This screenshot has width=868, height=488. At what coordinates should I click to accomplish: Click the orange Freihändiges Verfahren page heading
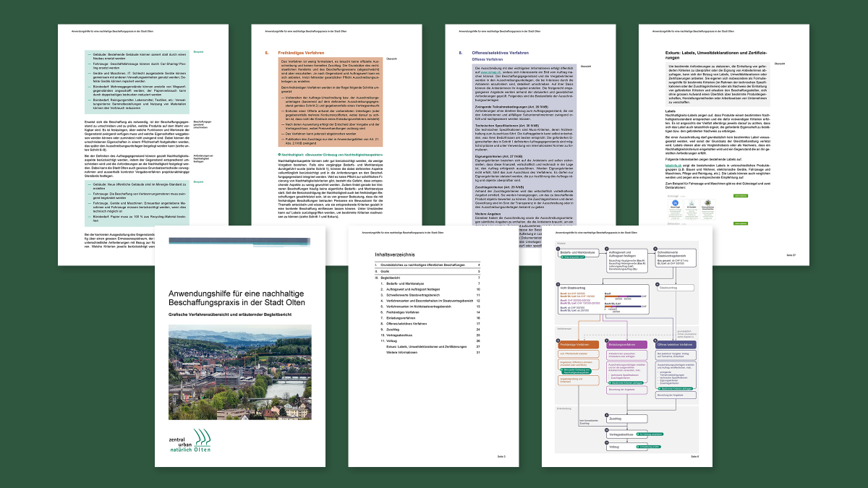point(301,53)
